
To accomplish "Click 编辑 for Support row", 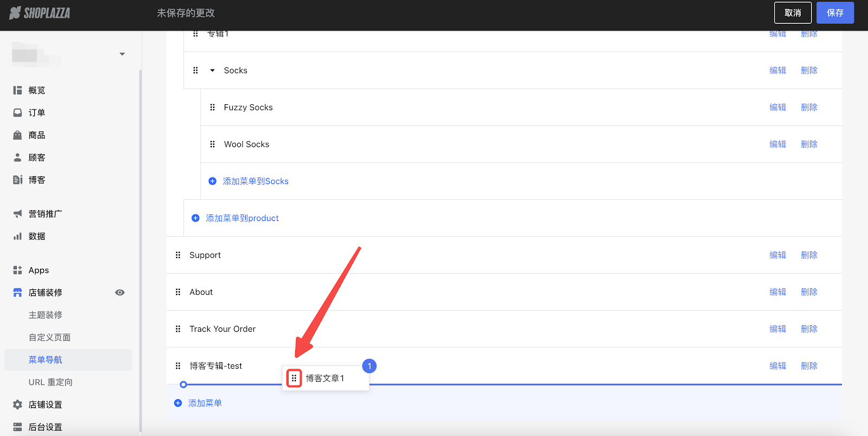I will (x=777, y=255).
